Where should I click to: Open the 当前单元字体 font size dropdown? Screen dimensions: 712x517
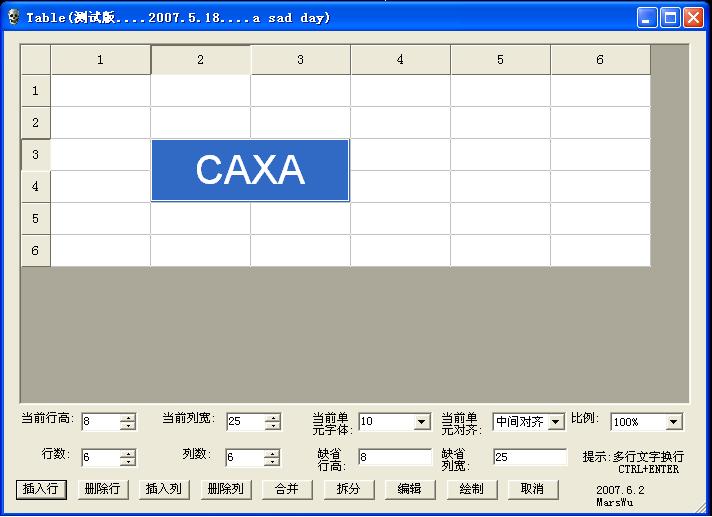point(422,422)
